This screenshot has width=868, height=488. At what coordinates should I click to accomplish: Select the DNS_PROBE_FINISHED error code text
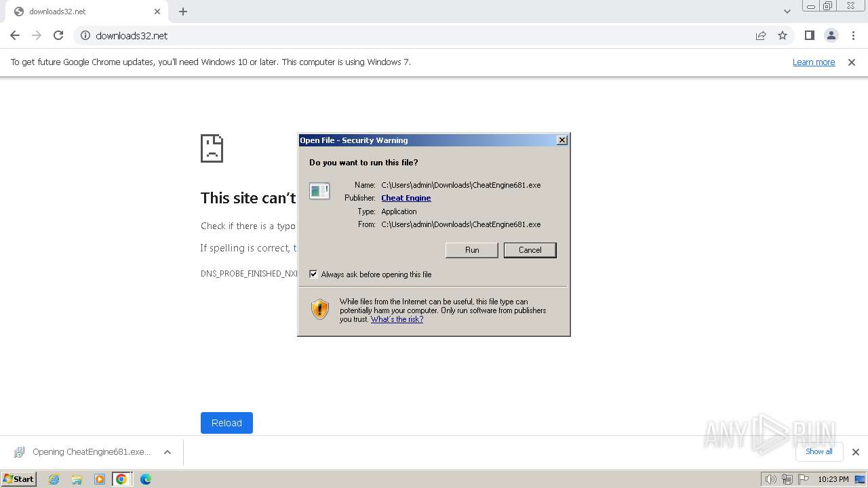coord(249,274)
